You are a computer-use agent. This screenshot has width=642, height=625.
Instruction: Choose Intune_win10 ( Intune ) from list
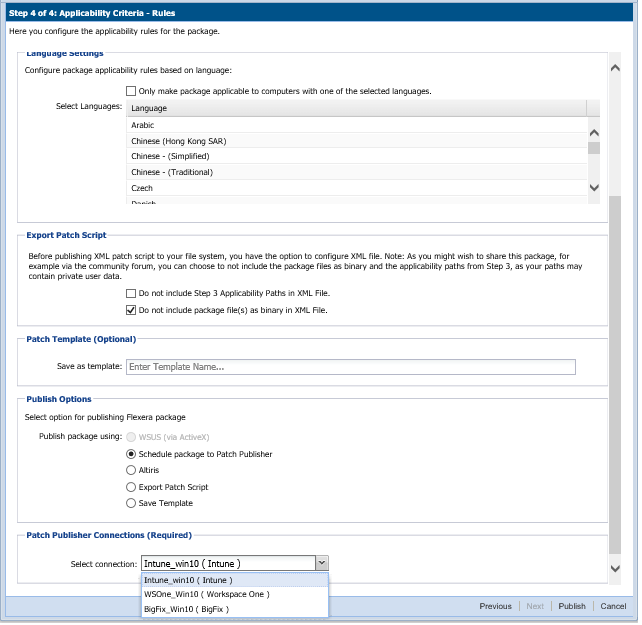pos(188,580)
